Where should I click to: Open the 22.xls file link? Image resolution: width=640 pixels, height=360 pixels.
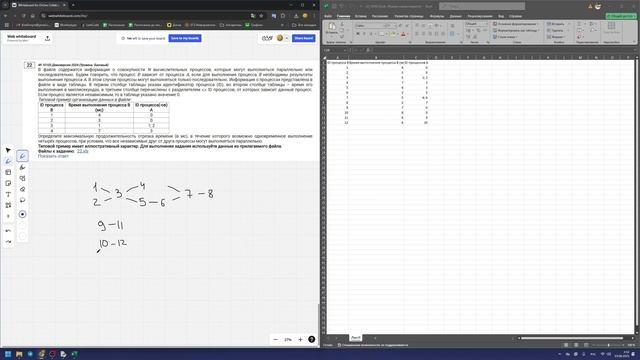tap(82, 151)
